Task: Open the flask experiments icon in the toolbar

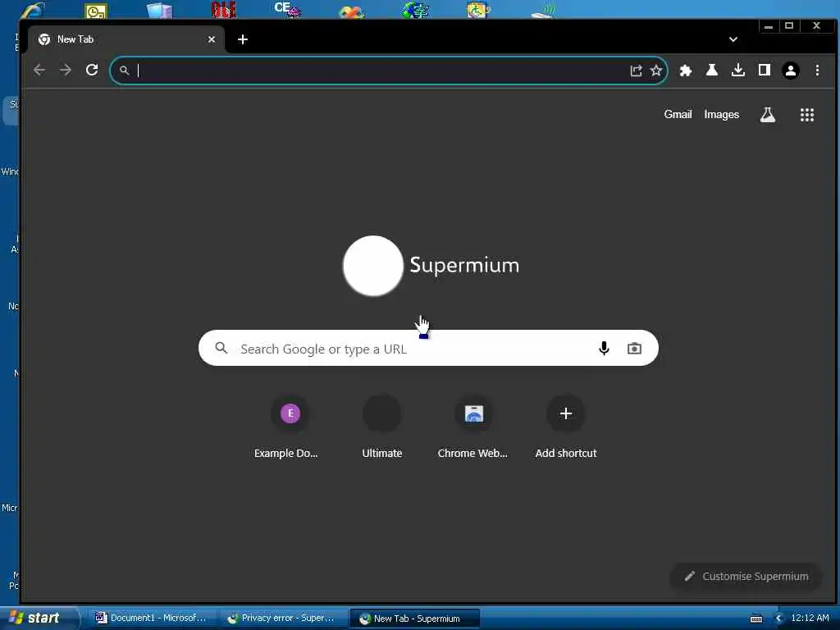Action: (x=712, y=70)
